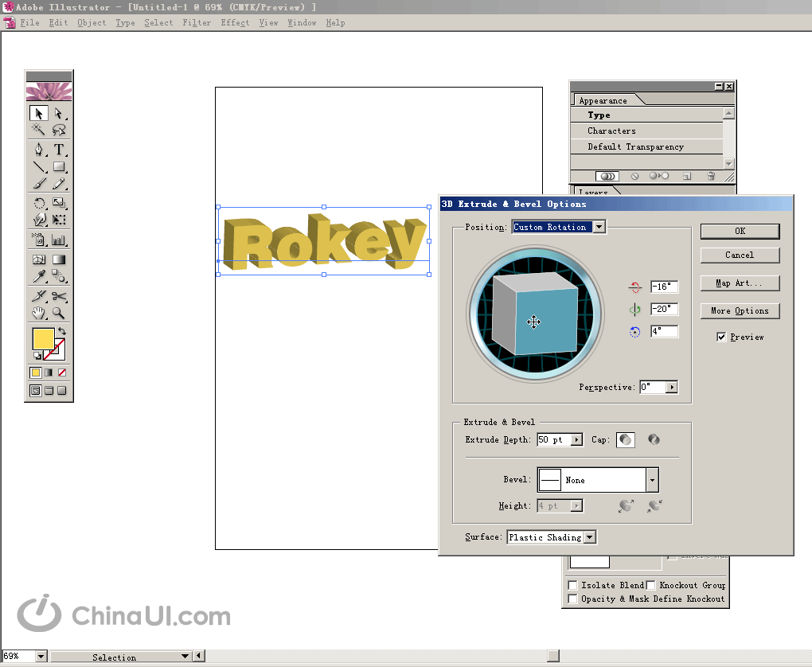
Task: Select the Column Graph tool
Action: [x=59, y=240]
